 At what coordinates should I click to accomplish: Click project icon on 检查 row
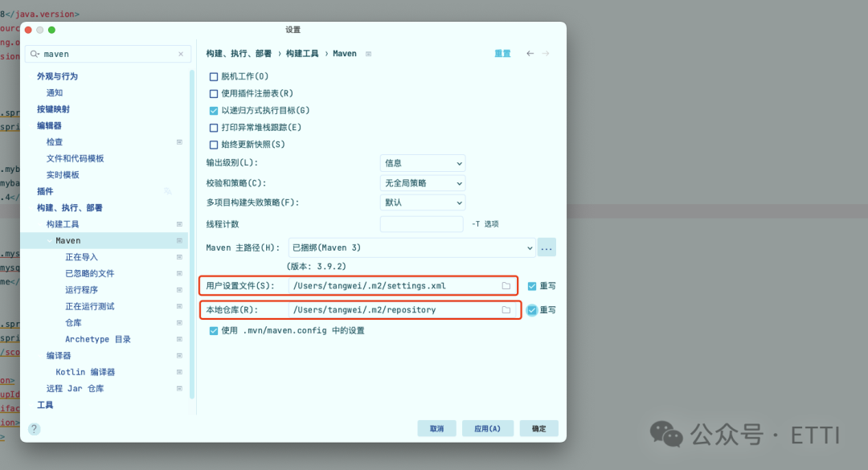179,142
